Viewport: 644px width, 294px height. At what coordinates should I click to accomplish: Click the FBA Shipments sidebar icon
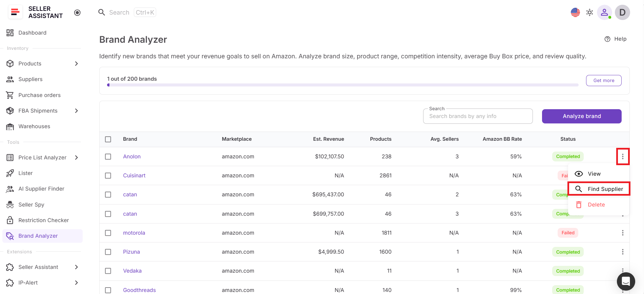click(x=10, y=111)
